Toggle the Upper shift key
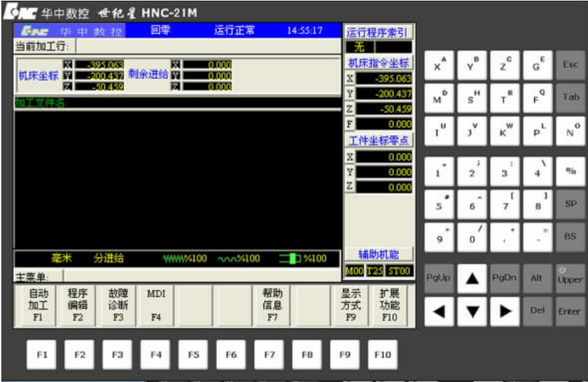This screenshot has width=588, height=382. click(x=570, y=278)
